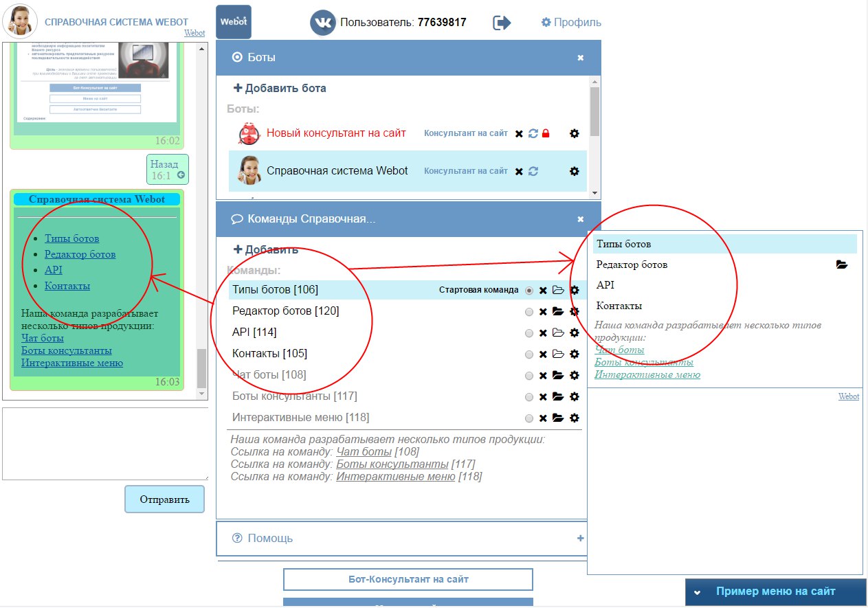Click into the chat message text area

click(x=105, y=444)
